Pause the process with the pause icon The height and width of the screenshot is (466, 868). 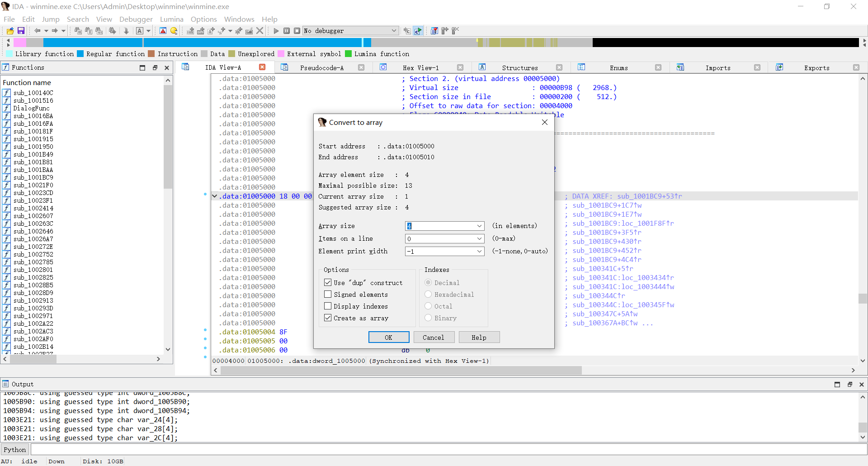tap(287, 31)
